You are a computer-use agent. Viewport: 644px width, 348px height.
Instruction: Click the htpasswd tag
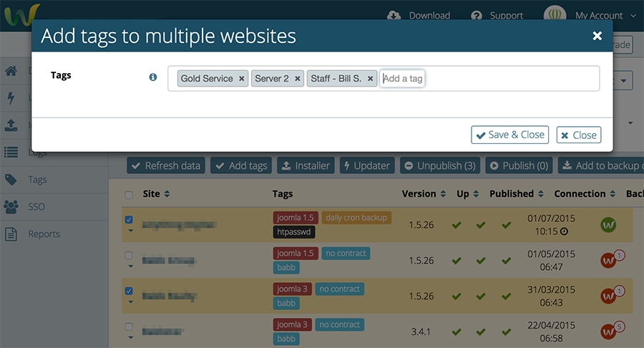point(293,232)
